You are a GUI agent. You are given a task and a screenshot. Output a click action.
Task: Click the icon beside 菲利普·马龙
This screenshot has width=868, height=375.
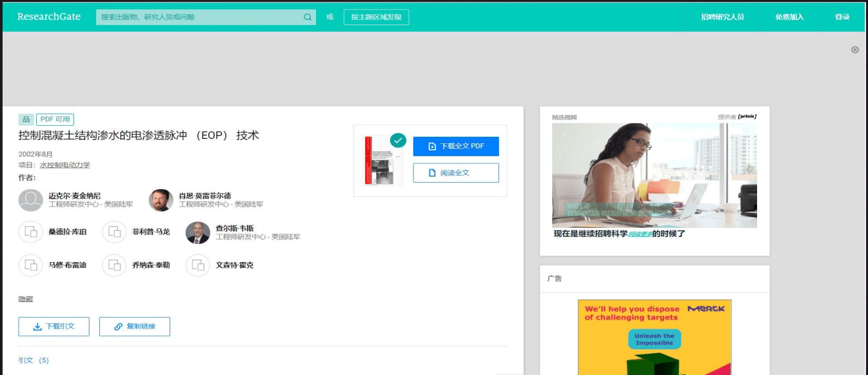tap(114, 232)
